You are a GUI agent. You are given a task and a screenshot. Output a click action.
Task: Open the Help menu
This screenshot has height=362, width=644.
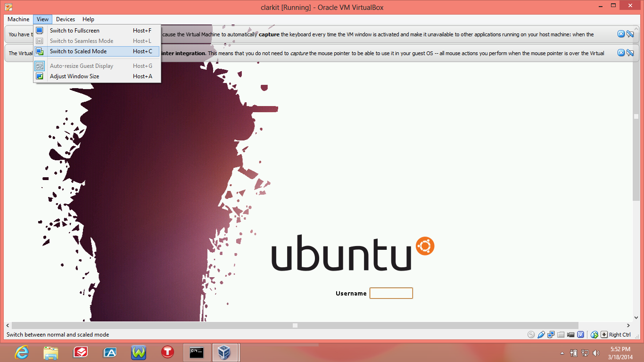point(88,19)
